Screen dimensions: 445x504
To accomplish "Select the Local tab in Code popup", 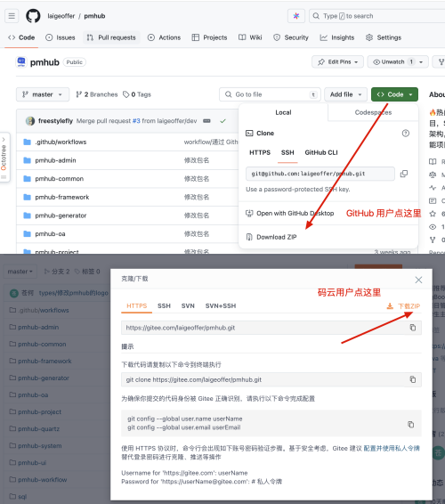I will [283, 112].
